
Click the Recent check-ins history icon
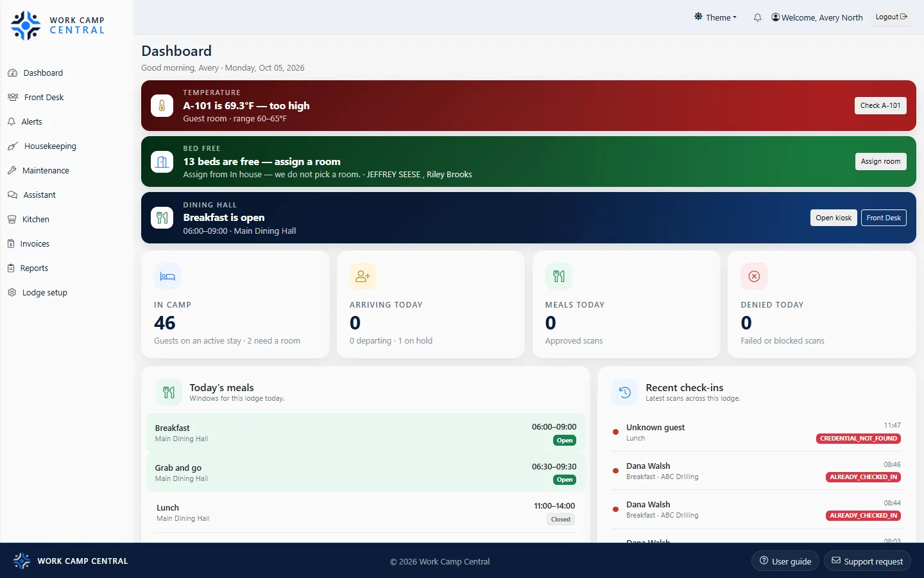tap(625, 392)
